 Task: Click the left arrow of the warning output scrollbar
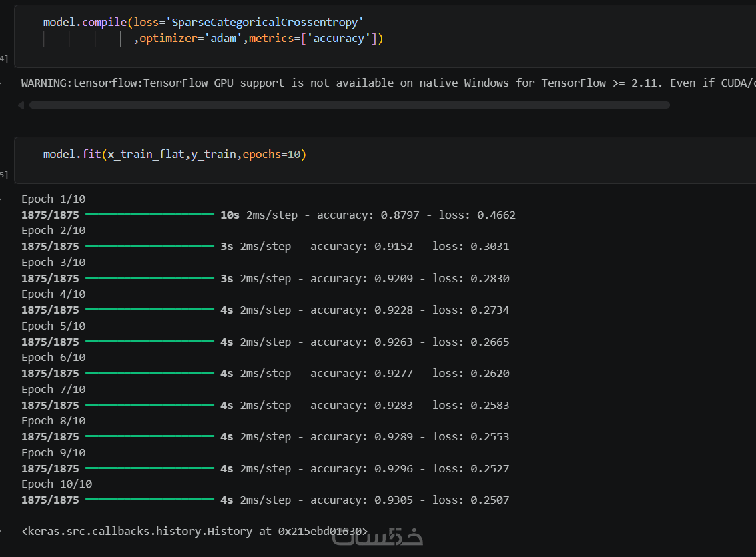[21, 105]
